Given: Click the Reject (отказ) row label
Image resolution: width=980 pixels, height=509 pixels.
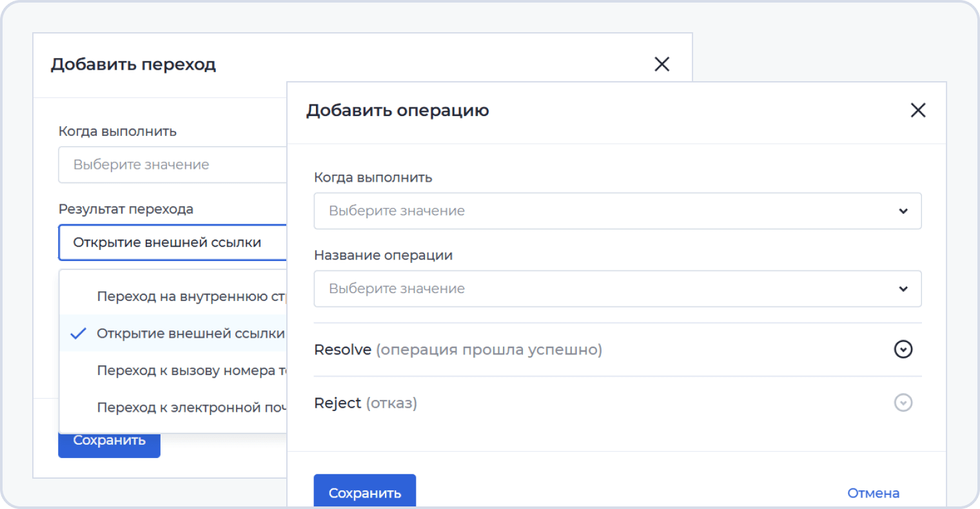Looking at the screenshot, I should (365, 403).
